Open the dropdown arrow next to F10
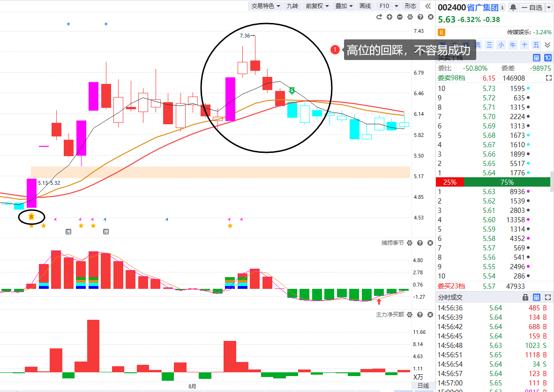Screen dimensions: 554x392 click(x=397, y=6)
